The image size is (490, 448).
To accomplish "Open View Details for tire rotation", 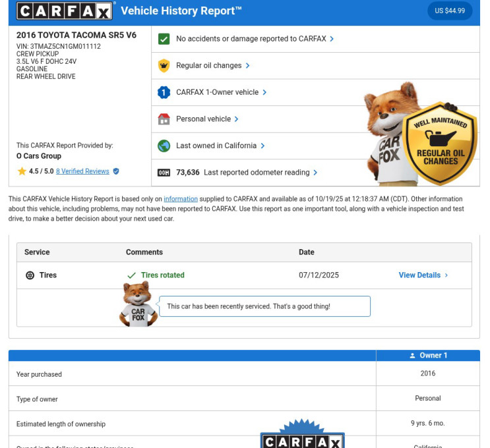I will click(423, 275).
